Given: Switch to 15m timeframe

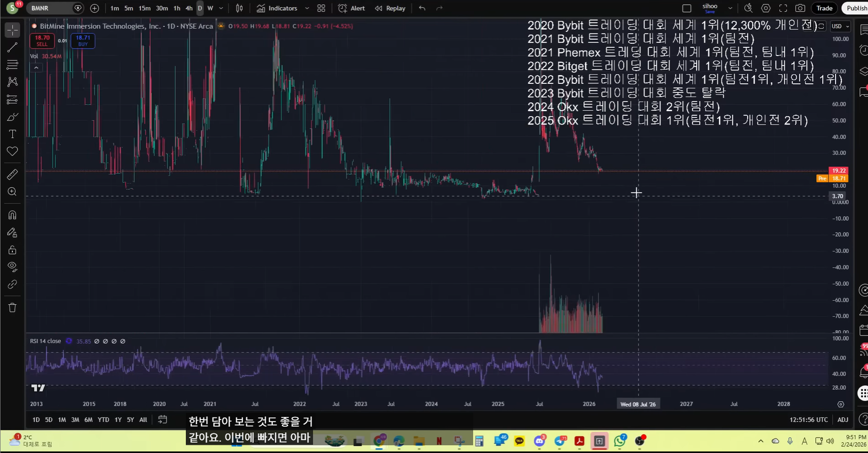Looking at the screenshot, I should pyautogui.click(x=145, y=8).
